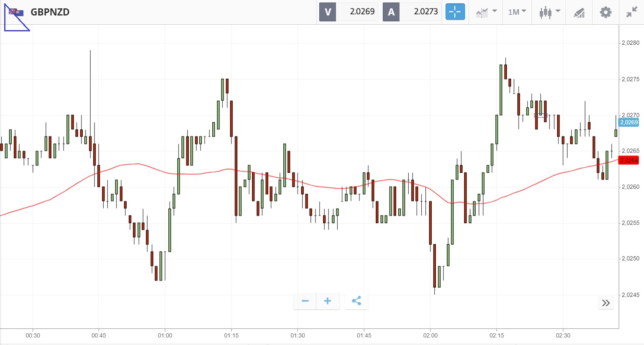Click the GBPNZD flag icon
Image resolution: width=644 pixels, height=345 pixels.
(17, 12)
